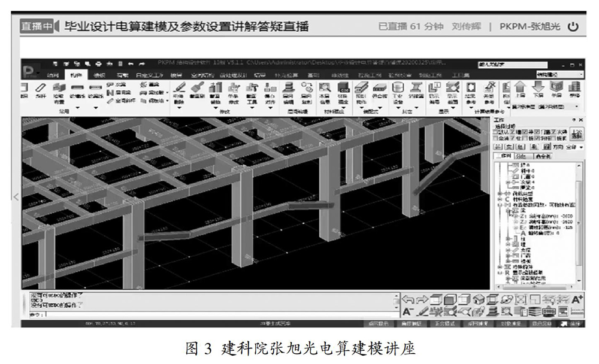Click the 层间编辑 ribbon icon
599x364 pixels.
pos(288,93)
